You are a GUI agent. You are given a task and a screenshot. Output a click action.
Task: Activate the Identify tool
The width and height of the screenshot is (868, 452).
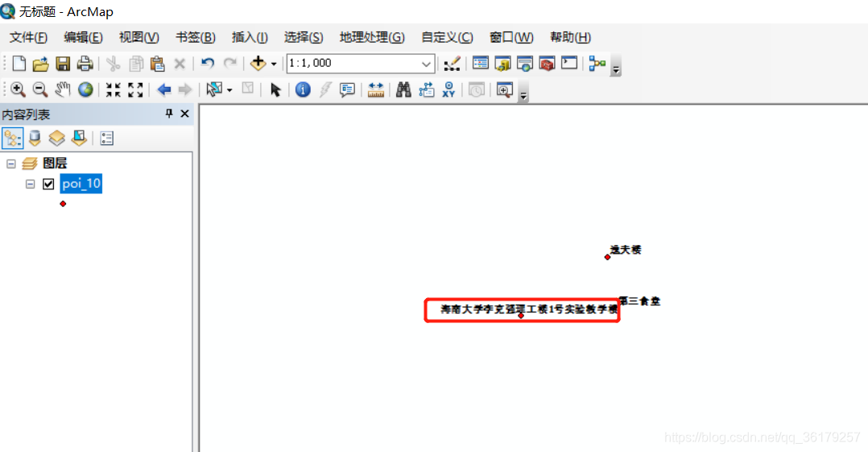[303, 89]
